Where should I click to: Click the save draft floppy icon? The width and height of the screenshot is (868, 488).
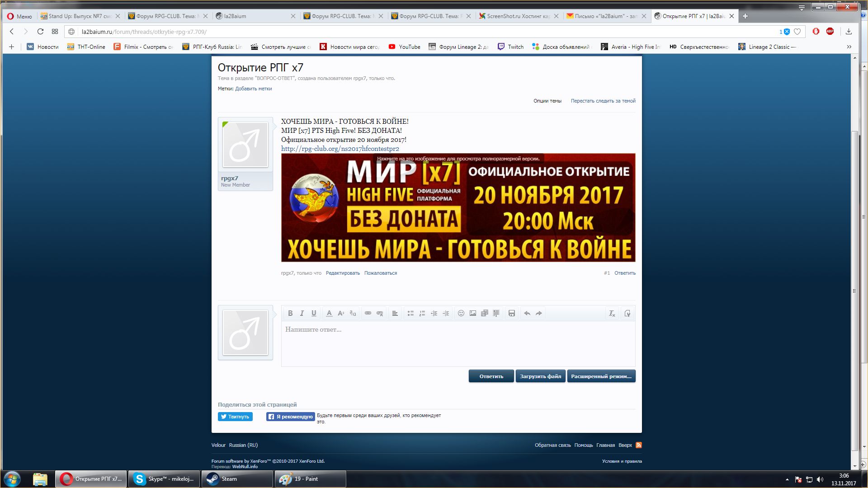(511, 313)
